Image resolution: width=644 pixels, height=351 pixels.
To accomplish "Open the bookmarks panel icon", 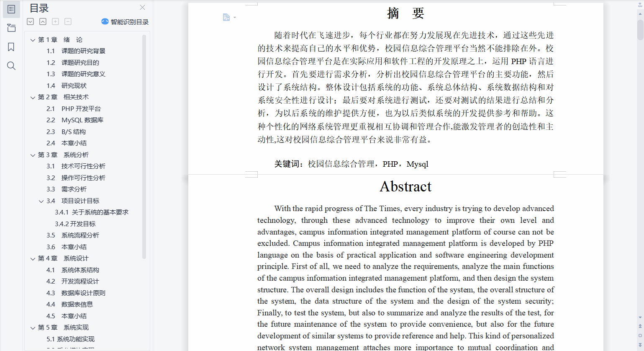I will coord(11,47).
